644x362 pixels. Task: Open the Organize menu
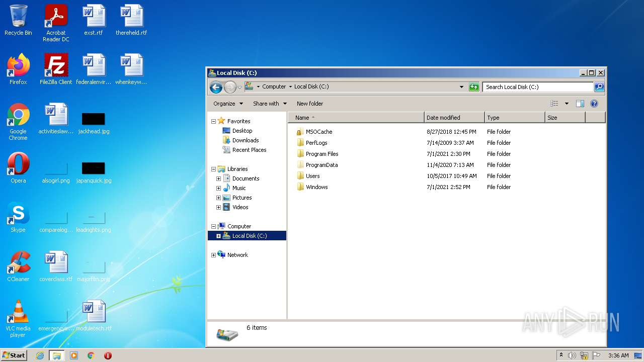(x=228, y=104)
